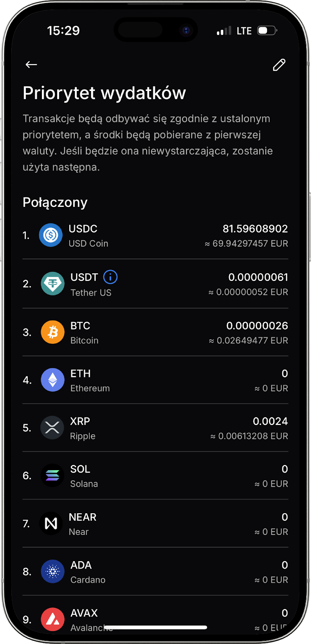Tap the Cardano ADA icon
This screenshot has width=311, height=644.
coord(53,572)
